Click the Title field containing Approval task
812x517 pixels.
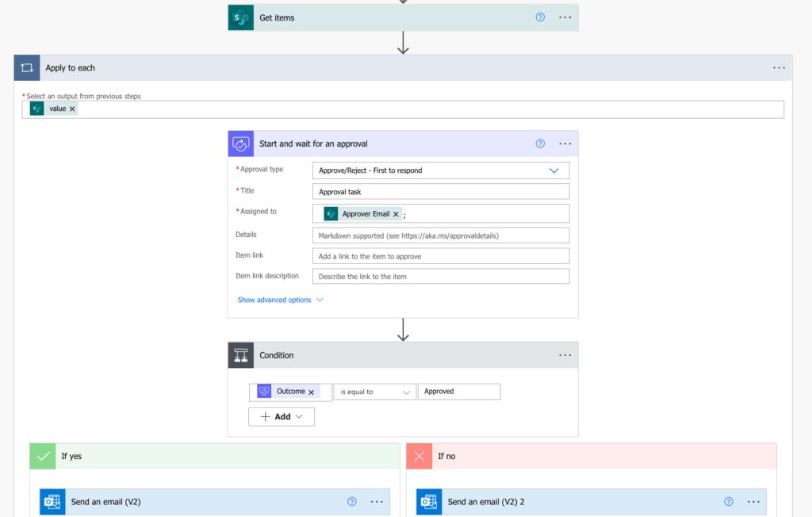440,191
